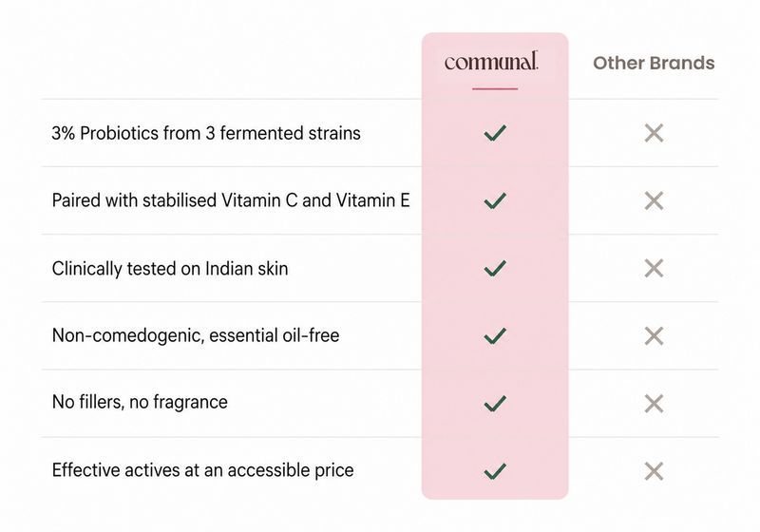Click 'No fillers, no fragrance' text
Image resolution: width=760 pixels, height=532 pixels.
tap(140, 402)
